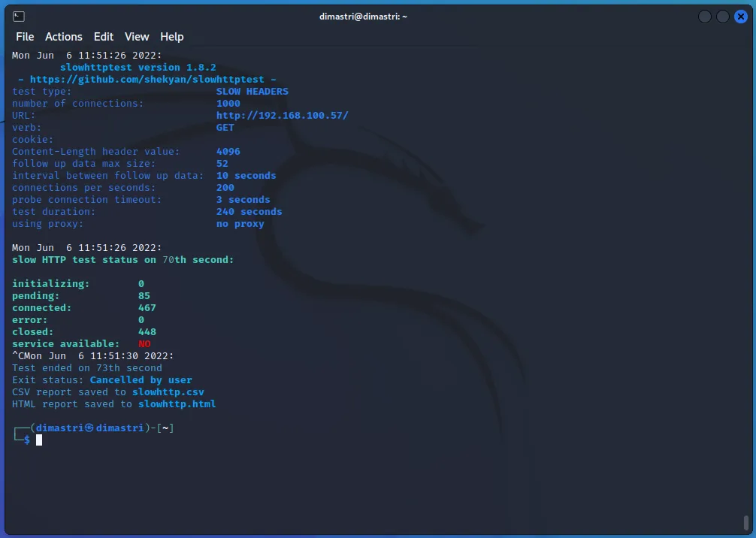This screenshot has width=756, height=538.
Task: Maximize the terminal window
Action: [x=722, y=17]
